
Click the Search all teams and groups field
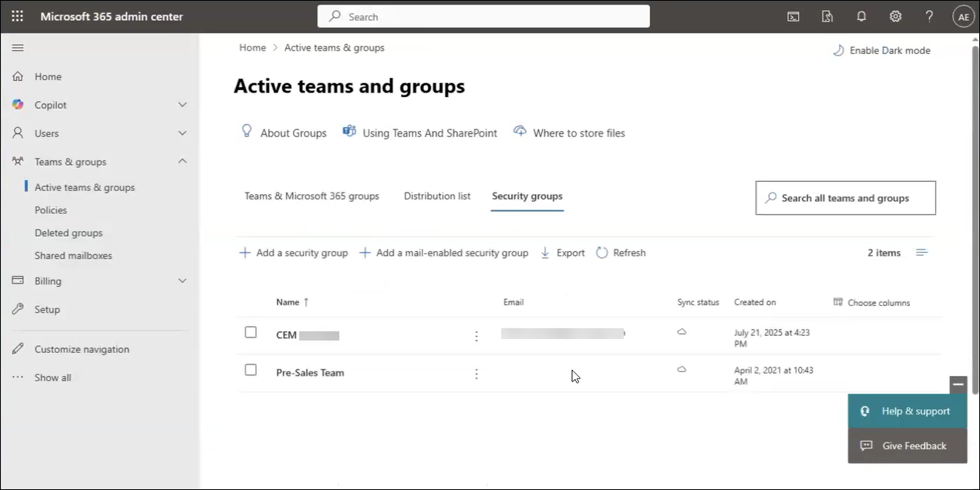pyautogui.click(x=845, y=198)
